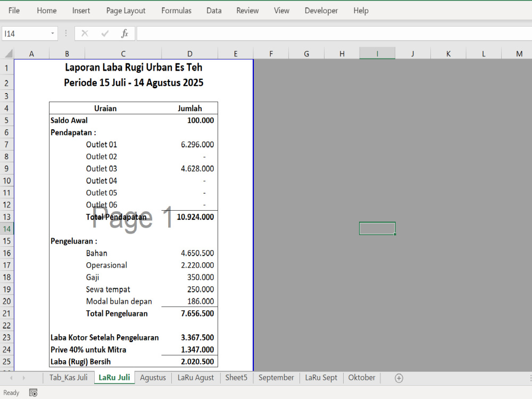The width and height of the screenshot is (532, 399).
Task: Expand the Name Box dropdown arrow
Action: click(53, 33)
